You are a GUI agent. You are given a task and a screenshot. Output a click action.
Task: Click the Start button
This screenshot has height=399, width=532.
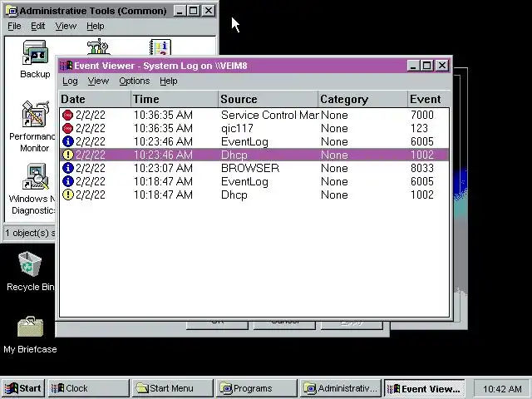22,388
